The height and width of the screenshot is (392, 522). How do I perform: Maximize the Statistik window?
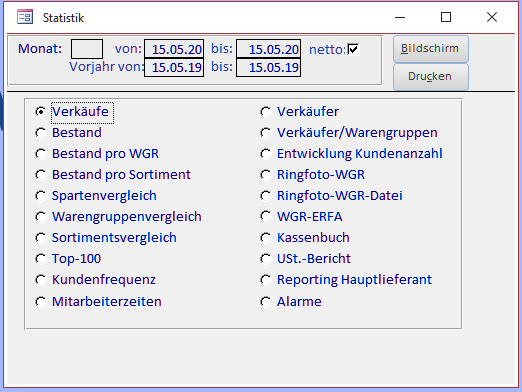tap(446, 17)
